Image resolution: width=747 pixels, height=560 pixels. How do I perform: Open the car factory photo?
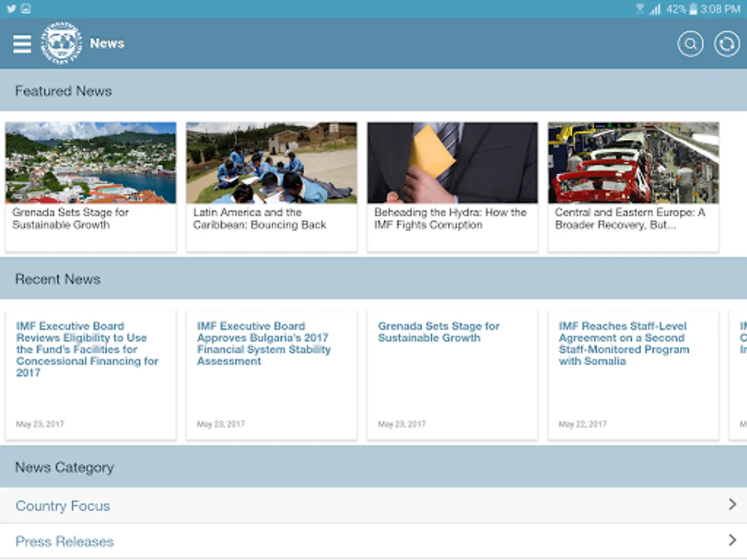(633, 162)
